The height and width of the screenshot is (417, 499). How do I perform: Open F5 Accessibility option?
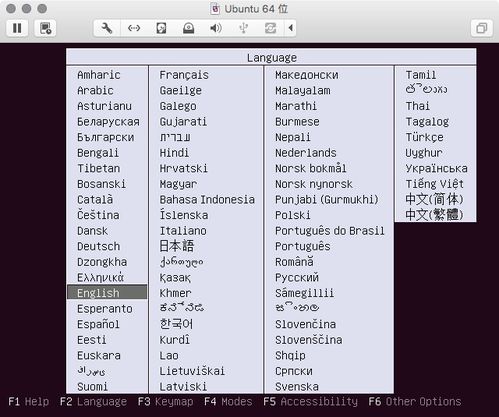pos(310,402)
